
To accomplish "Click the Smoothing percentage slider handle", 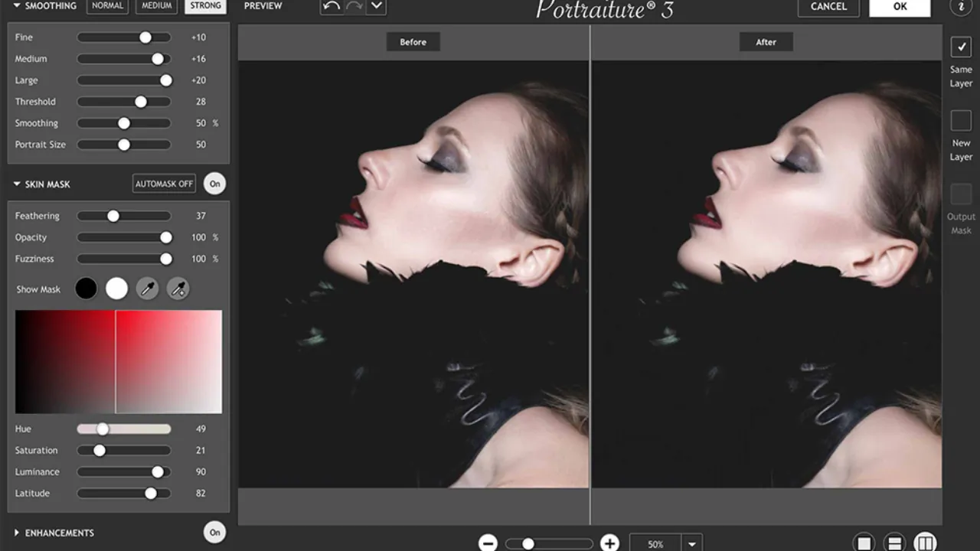I will click(124, 123).
